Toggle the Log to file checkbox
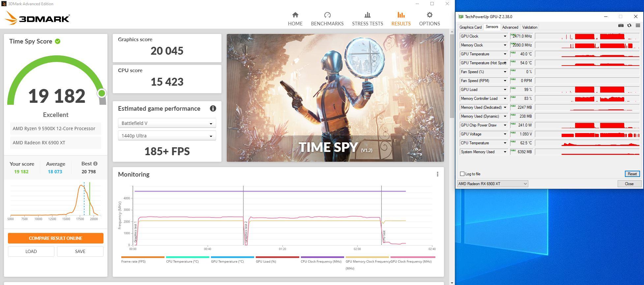 tap(462, 174)
